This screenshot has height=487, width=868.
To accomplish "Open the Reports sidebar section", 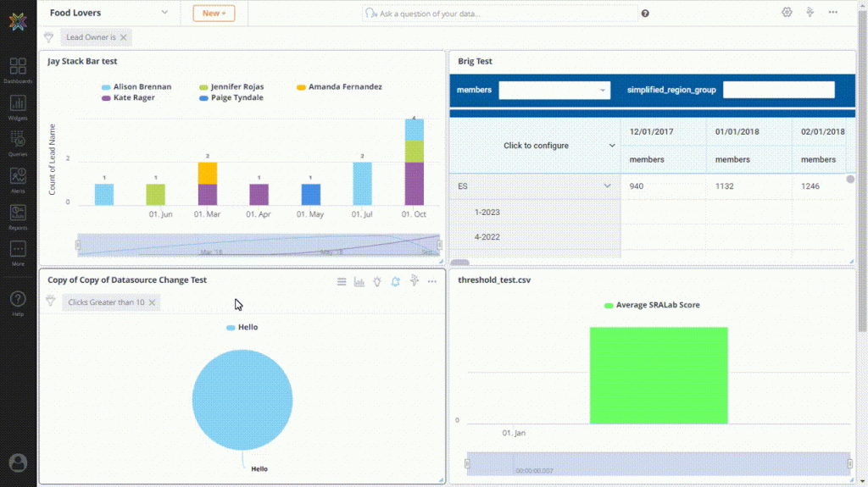I will tap(18, 217).
